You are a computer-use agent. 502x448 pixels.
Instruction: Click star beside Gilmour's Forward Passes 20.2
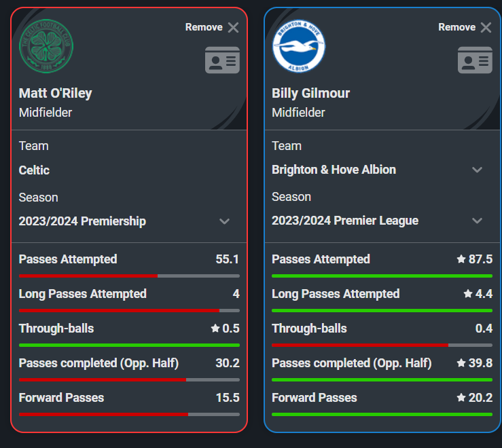461,398
